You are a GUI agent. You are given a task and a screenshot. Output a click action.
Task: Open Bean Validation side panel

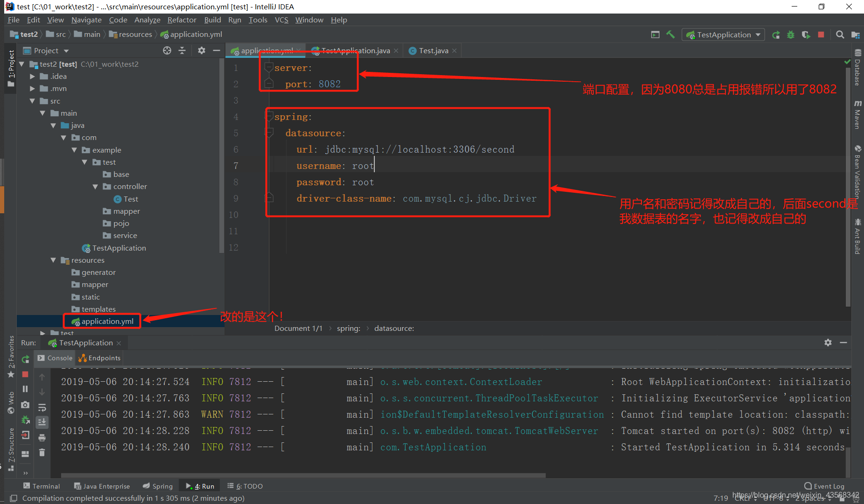(857, 172)
